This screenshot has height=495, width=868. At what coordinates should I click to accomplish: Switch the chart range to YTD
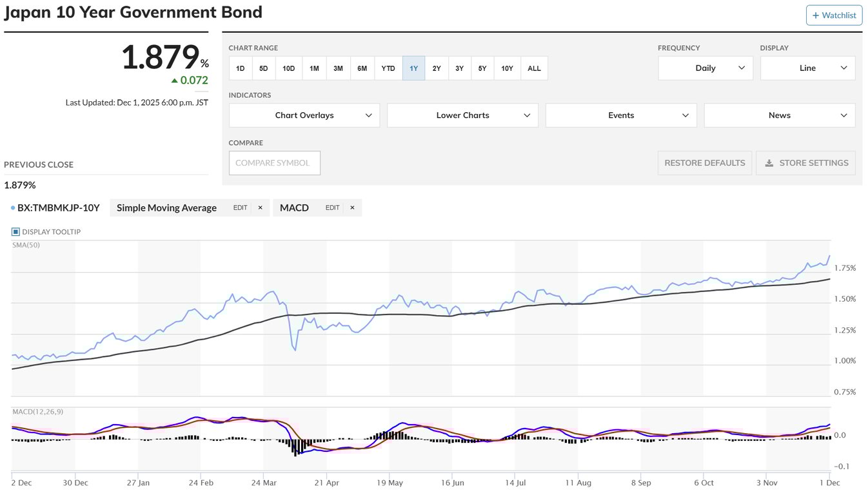[388, 68]
